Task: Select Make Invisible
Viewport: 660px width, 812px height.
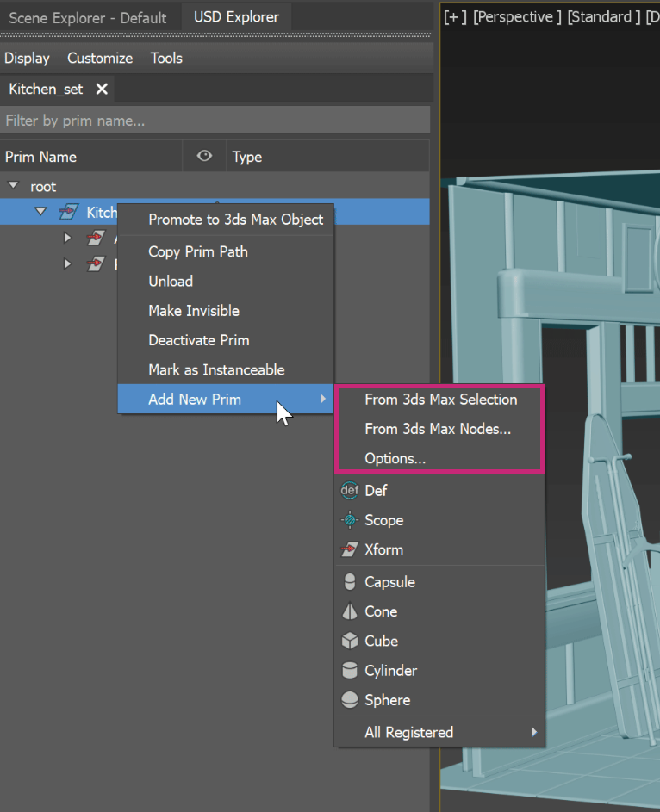Action: 226,311
